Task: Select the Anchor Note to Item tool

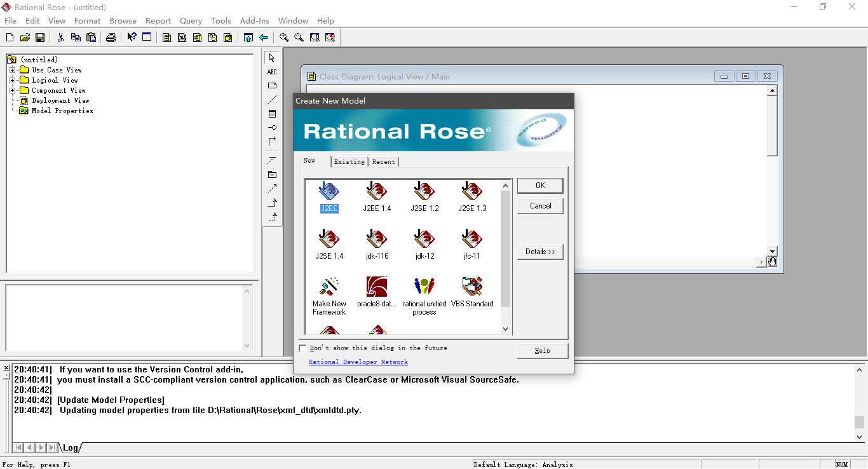Action: pyautogui.click(x=272, y=100)
